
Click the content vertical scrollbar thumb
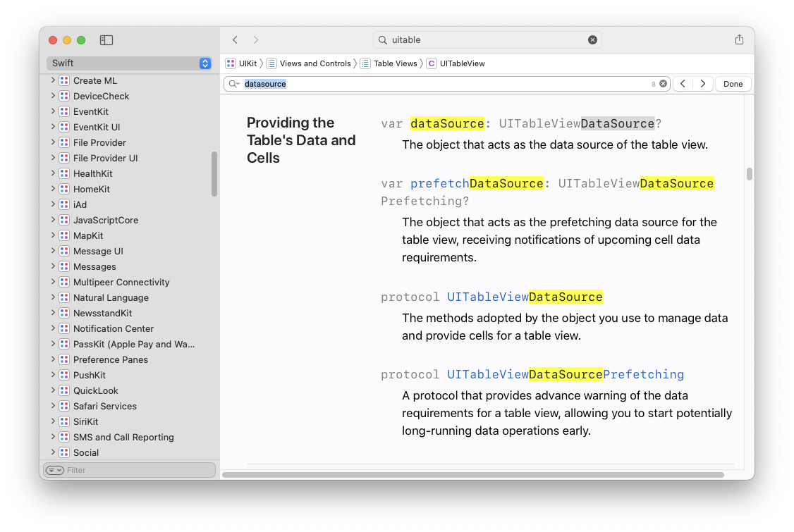click(x=750, y=173)
